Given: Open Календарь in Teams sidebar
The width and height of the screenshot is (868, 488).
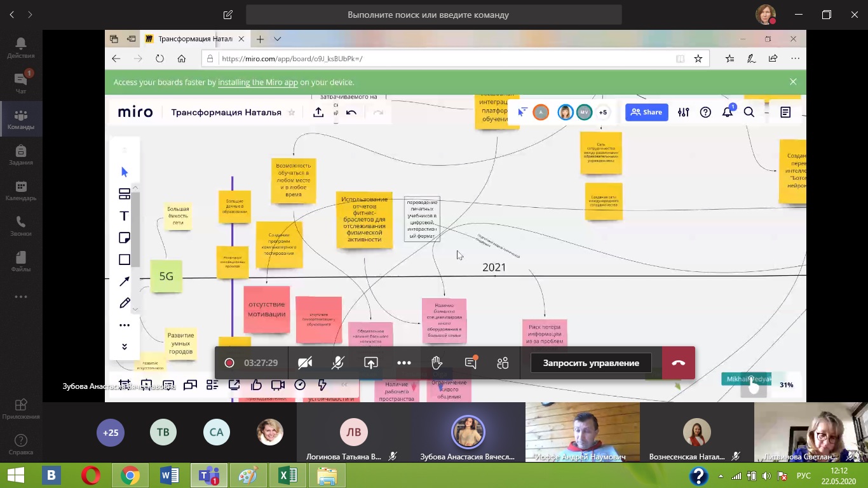Looking at the screenshot, I should coord(21,190).
